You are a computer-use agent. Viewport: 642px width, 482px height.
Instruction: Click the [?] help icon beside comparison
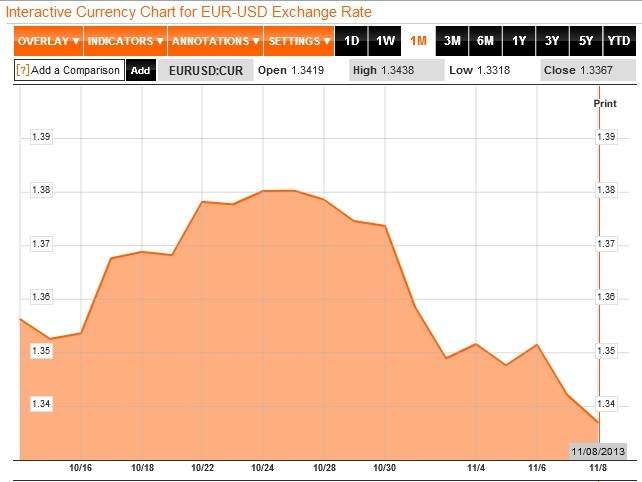pos(22,70)
